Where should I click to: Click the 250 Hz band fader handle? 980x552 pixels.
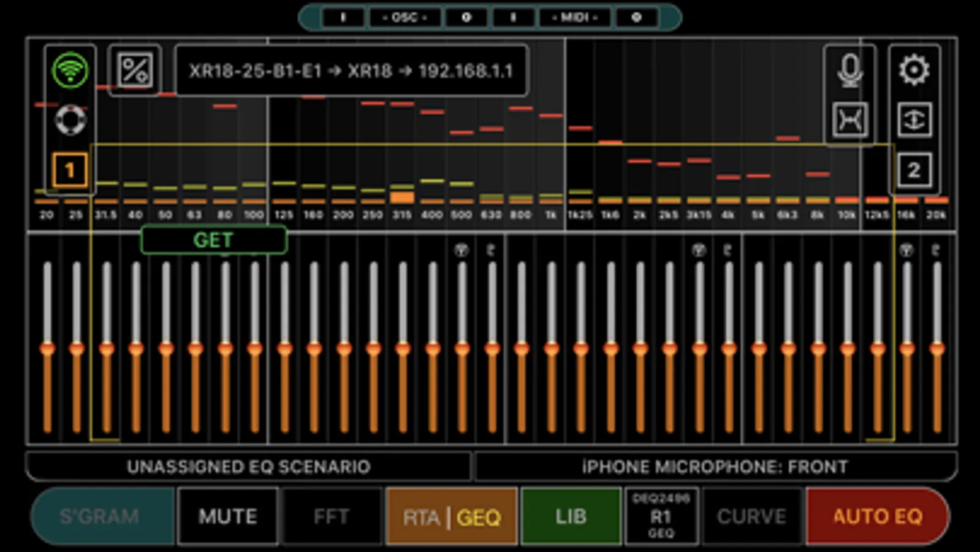(373, 349)
